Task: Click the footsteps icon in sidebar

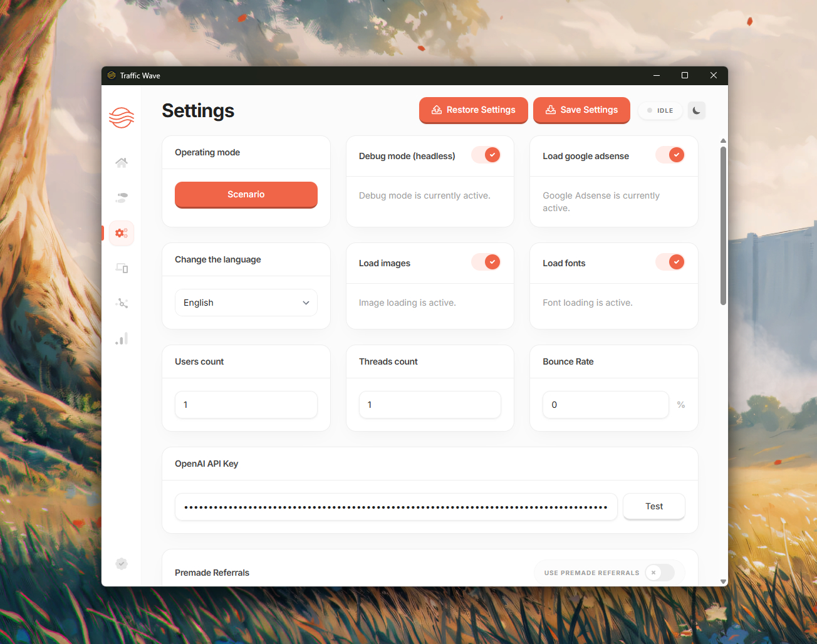Action: pyautogui.click(x=122, y=198)
